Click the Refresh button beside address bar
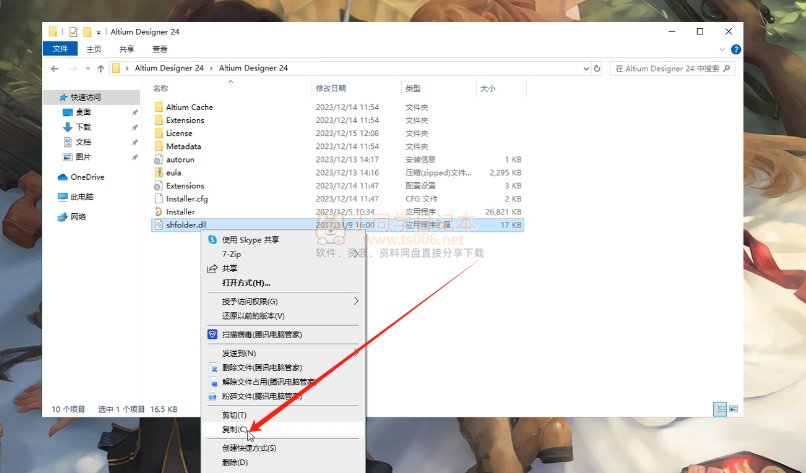This screenshot has height=473, width=806. 597,68
